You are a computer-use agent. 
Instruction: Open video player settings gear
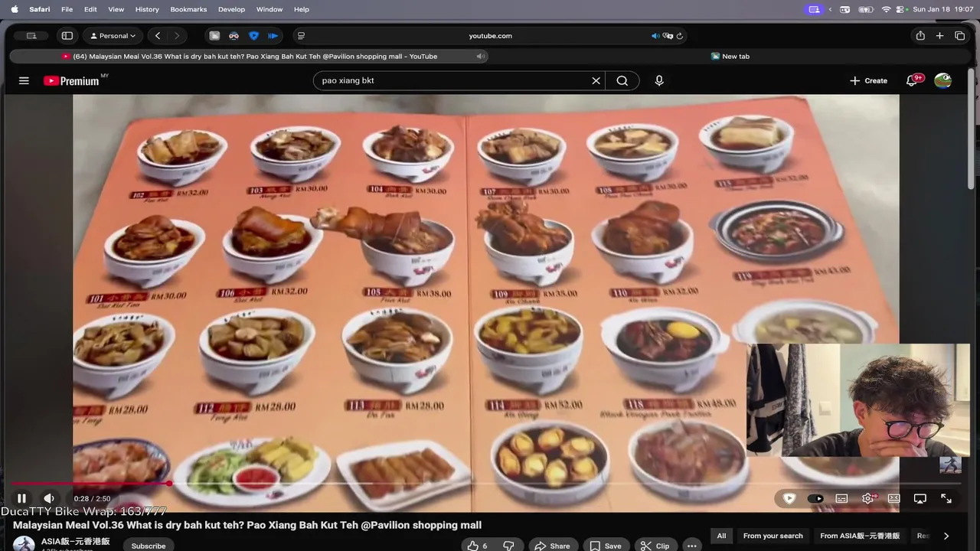[x=868, y=498]
